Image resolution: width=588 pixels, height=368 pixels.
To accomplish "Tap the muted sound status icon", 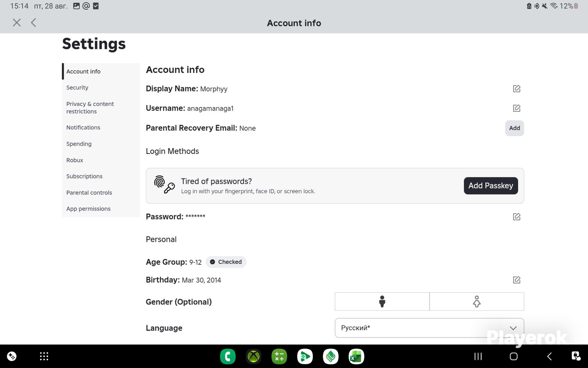I will tap(545, 6).
